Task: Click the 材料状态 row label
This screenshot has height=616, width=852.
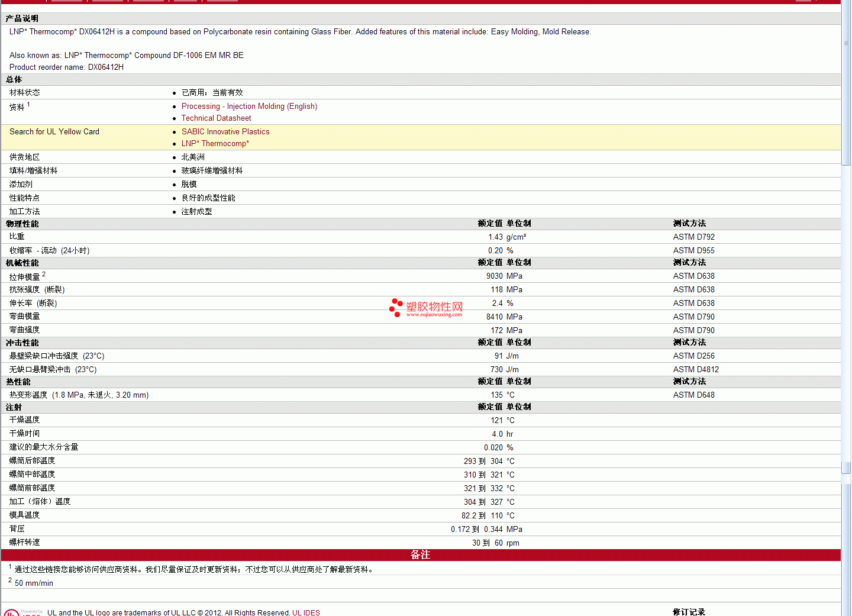Action: (25, 93)
